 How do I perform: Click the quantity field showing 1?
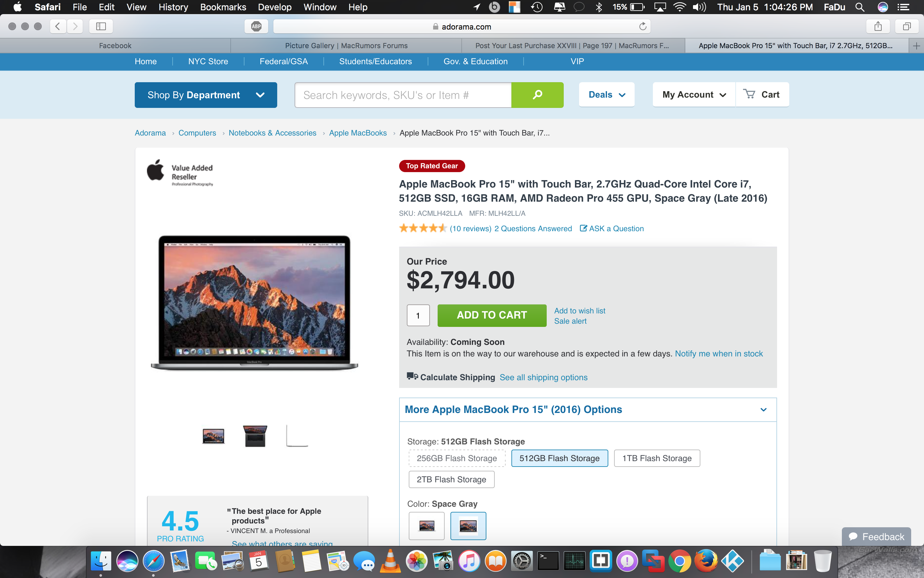pos(418,315)
